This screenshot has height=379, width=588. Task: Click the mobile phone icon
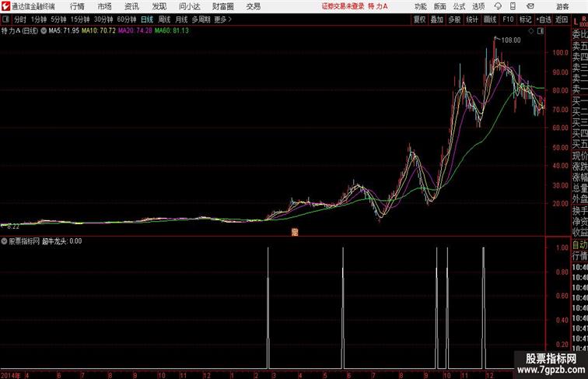(x=513, y=6)
